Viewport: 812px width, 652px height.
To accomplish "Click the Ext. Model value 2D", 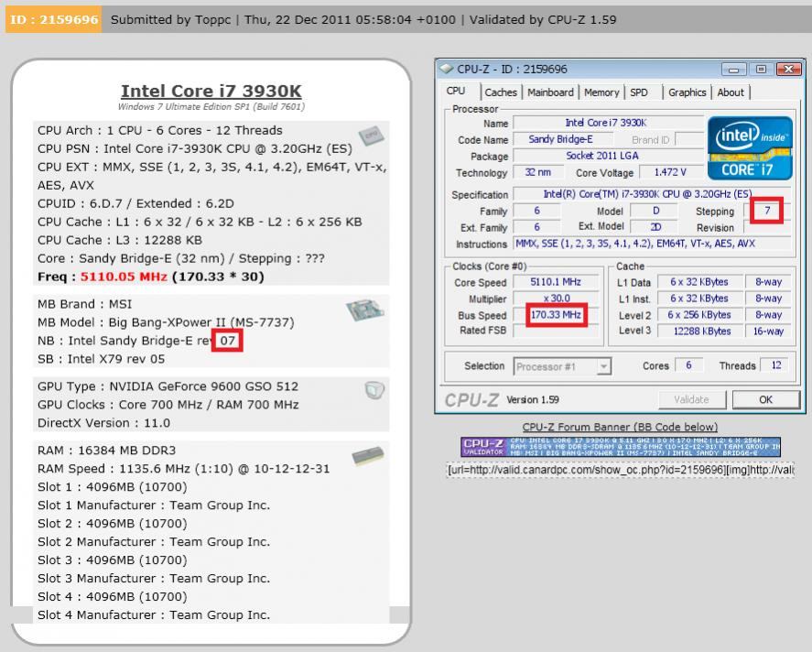I will click(655, 227).
